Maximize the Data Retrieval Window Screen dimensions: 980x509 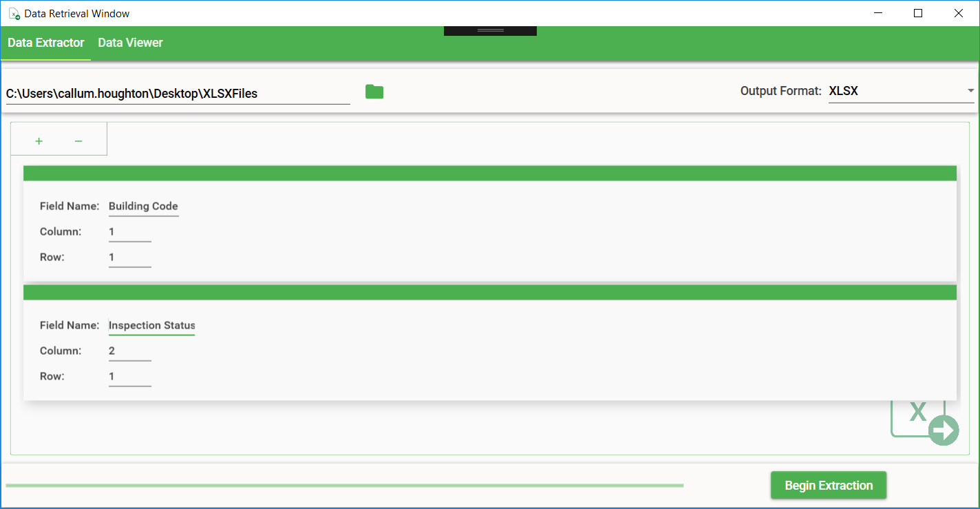[x=917, y=13]
